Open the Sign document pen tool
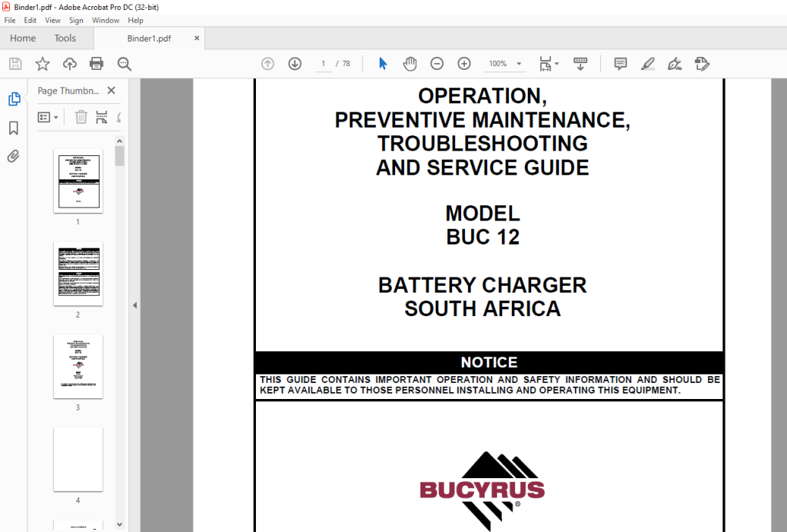 click(x=675, y=64)
